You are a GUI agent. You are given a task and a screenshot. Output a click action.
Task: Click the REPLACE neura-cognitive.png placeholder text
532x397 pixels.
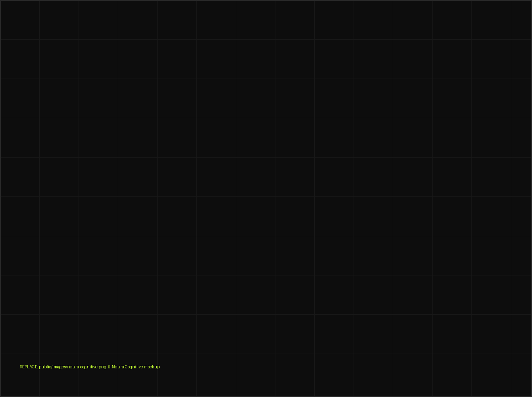(90, 367)
